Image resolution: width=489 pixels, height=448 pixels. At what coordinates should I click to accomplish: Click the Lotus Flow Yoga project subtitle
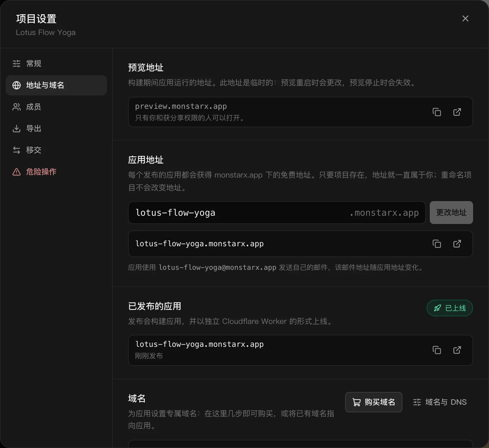[x=46, y=32]
